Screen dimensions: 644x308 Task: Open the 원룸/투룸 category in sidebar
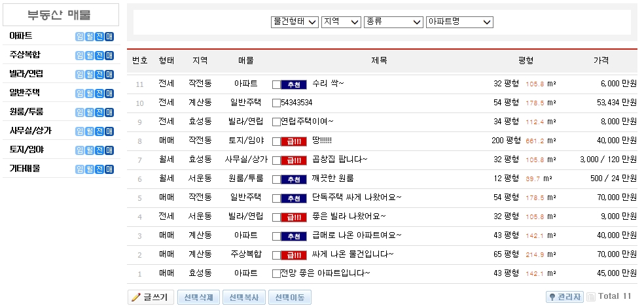click(26, 112)
